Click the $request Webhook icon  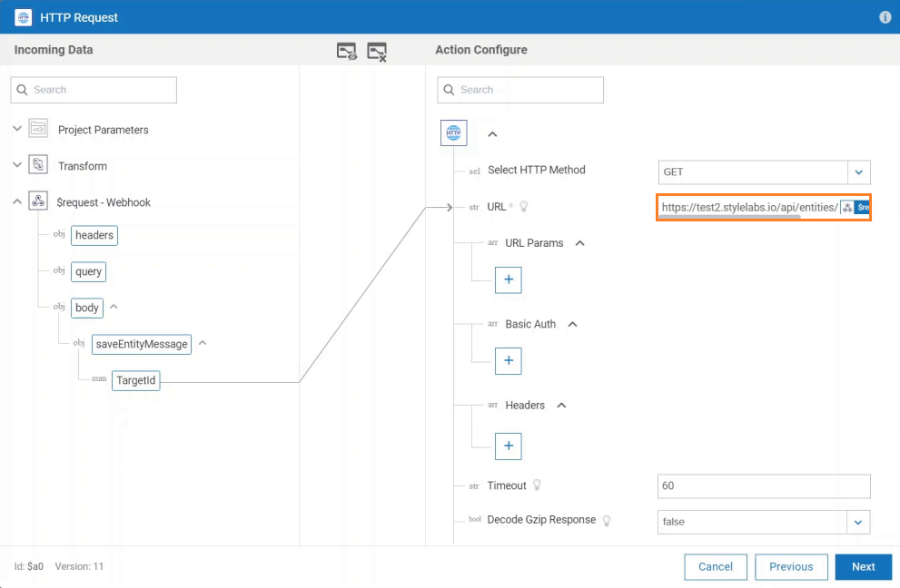coord(38,201)
